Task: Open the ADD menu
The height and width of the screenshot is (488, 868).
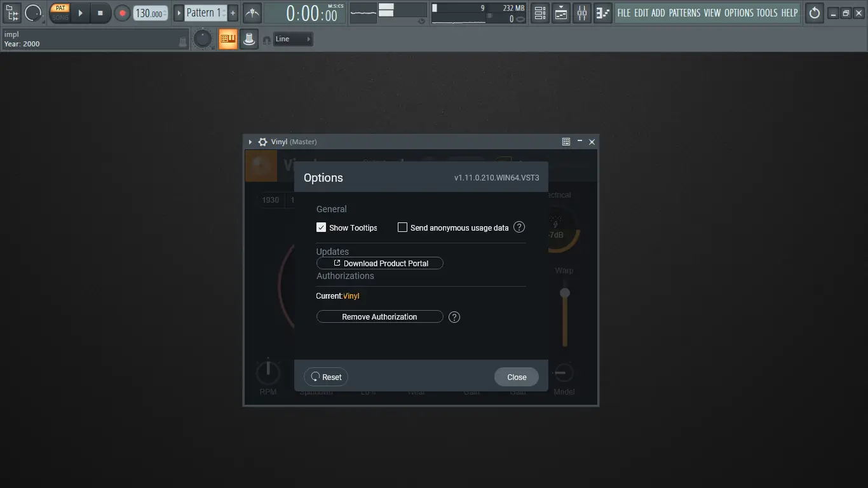Action: coord(658,13)
